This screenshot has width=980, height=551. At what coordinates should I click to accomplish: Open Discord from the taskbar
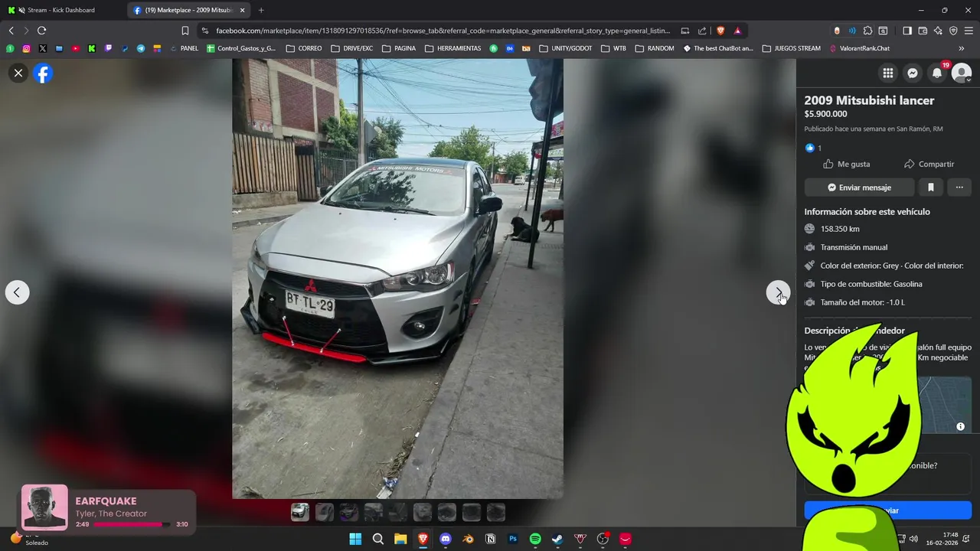tap(446, 539)
